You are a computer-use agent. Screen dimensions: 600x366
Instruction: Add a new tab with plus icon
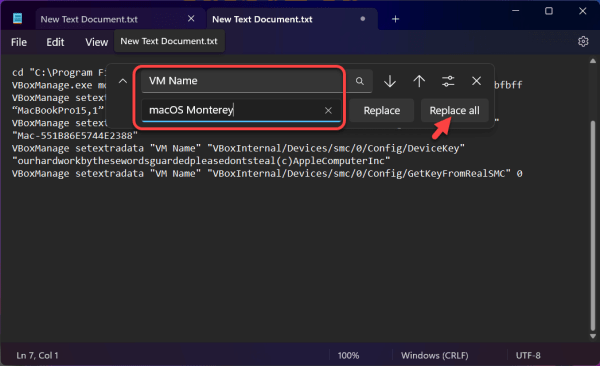coord(395,19)
